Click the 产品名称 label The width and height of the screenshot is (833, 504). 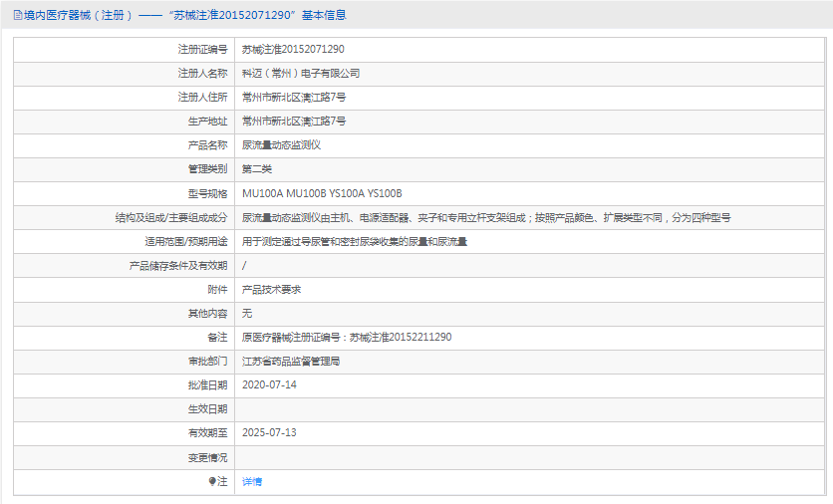[207, 145]
